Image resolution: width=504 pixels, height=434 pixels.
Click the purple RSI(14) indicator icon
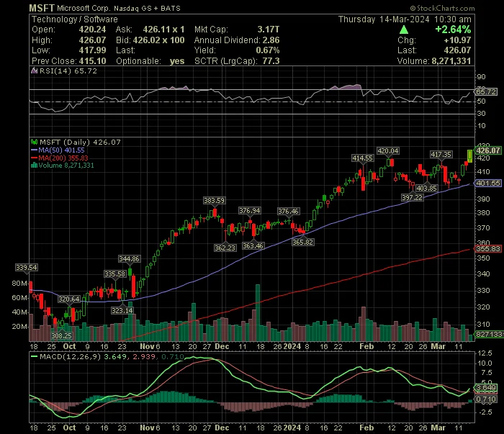coord(34,71)
